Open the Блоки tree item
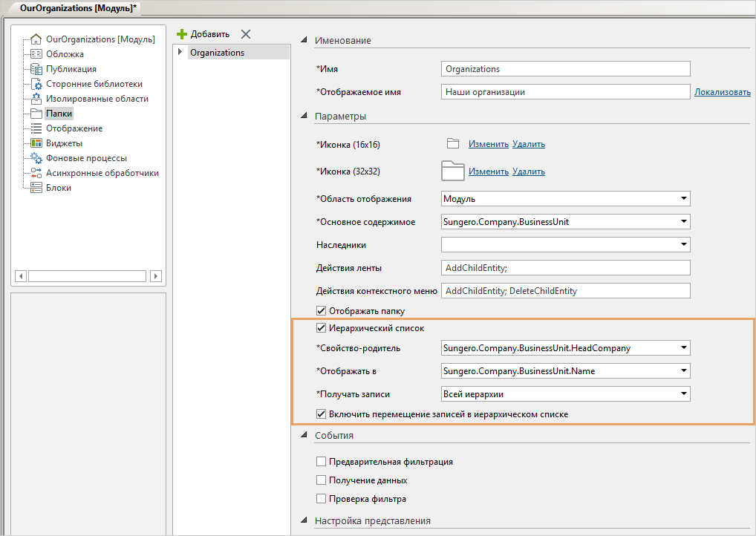 point(59,188)
